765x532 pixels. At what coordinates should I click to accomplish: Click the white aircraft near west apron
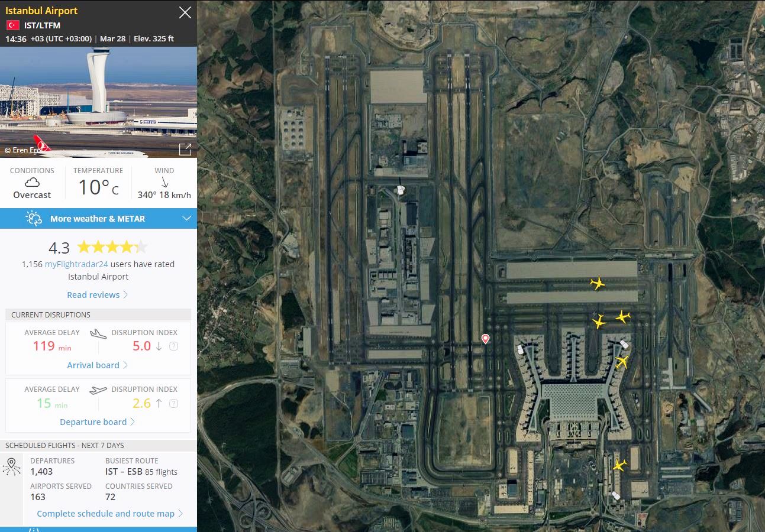(401, 190)
